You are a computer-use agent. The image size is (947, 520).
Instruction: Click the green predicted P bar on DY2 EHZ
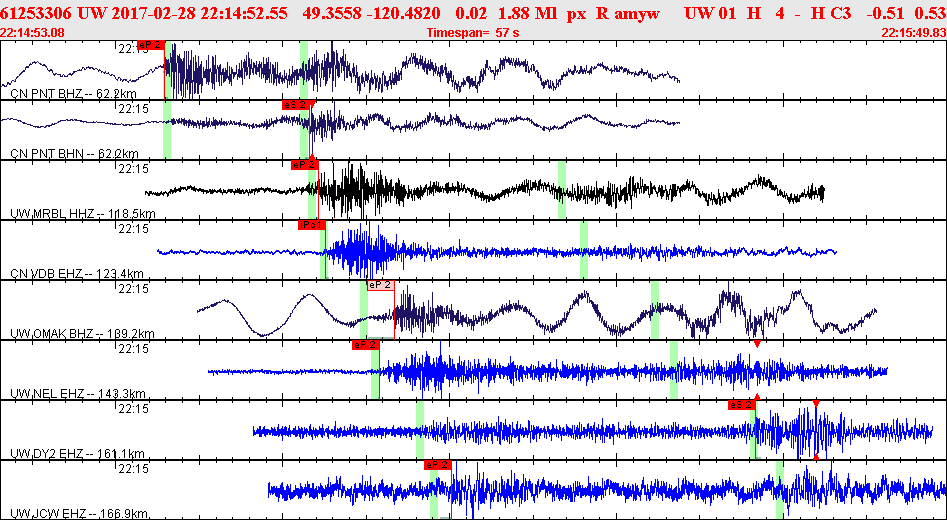coord(420,430)
